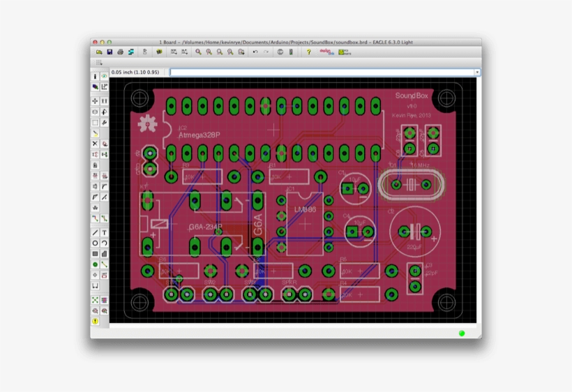Select the Mark tool
This screenshot has width=572, height=392.
pyautogui.click(x=105, y=86)
